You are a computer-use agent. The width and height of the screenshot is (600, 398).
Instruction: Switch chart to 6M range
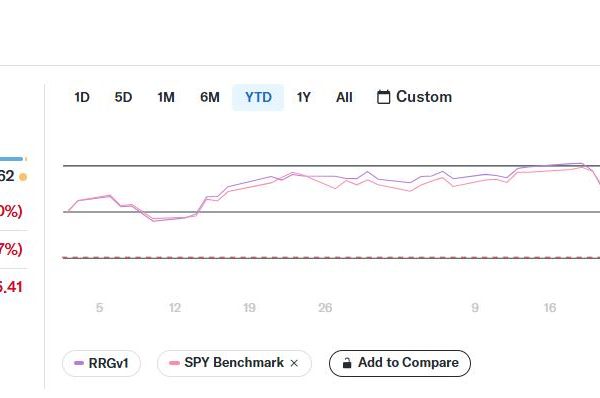[x=210, y=97]
